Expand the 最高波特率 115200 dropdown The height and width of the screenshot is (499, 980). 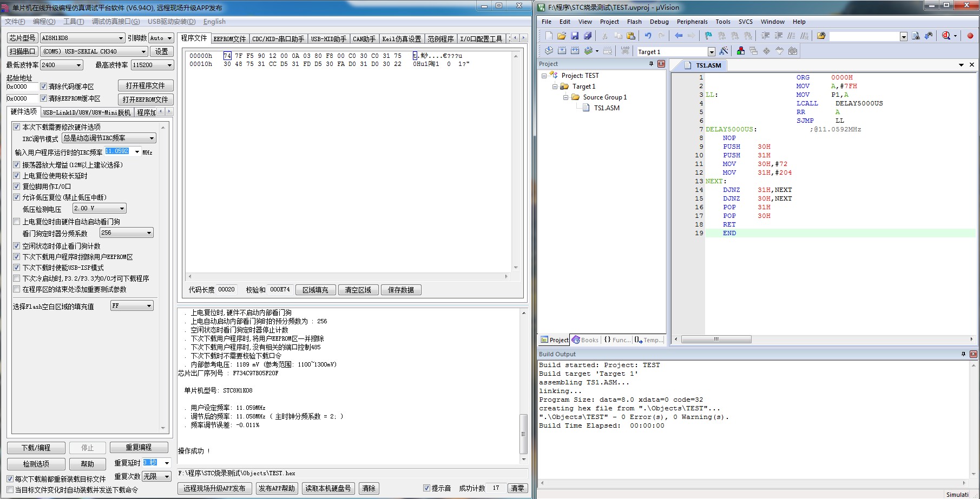[x=169, y=65]
